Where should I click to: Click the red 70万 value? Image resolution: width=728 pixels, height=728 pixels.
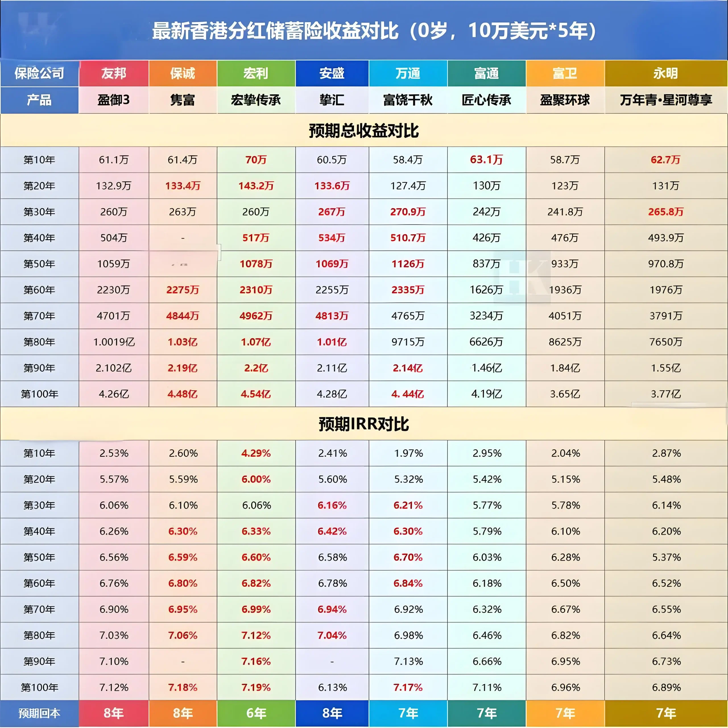click(x=256, y=160)
